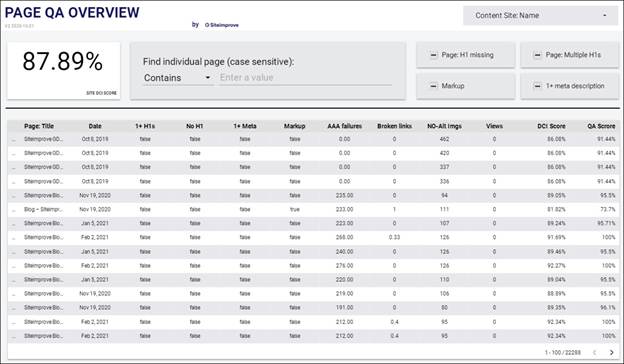The width and height of the screenshot is (624, 364).
Task: Click the 191.00 AAA failures cell
Action: tap(345, 308)
